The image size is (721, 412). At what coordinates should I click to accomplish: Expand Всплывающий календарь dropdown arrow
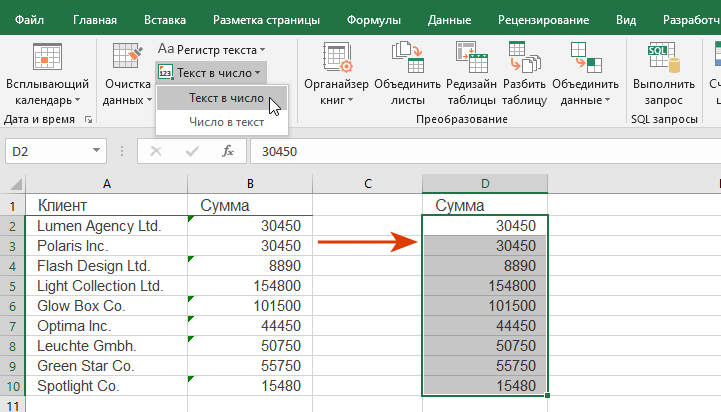77,100
